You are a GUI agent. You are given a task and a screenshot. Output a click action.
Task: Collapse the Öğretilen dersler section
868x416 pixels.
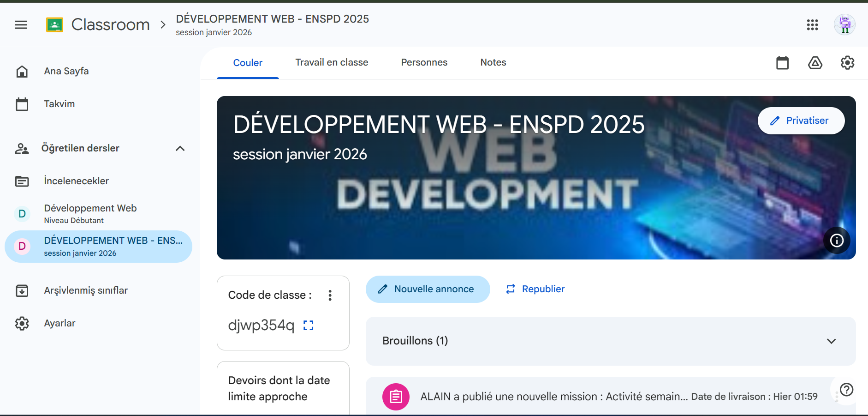[180, 148]
